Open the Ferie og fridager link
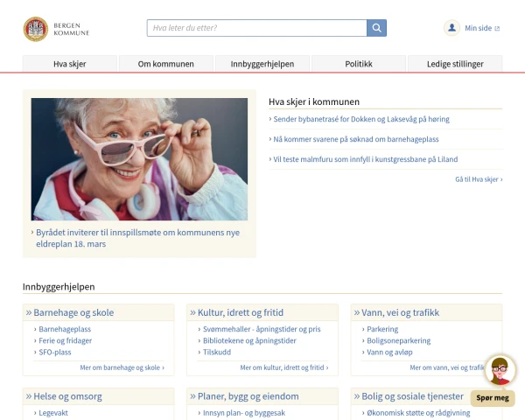525x420 pixels. pos(66,340)
